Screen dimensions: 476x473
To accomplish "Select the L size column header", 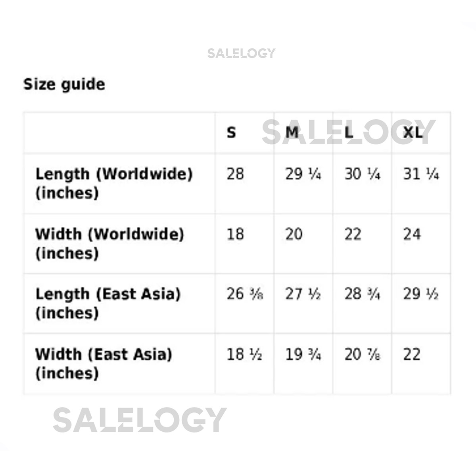I will (x=349, y=132).
